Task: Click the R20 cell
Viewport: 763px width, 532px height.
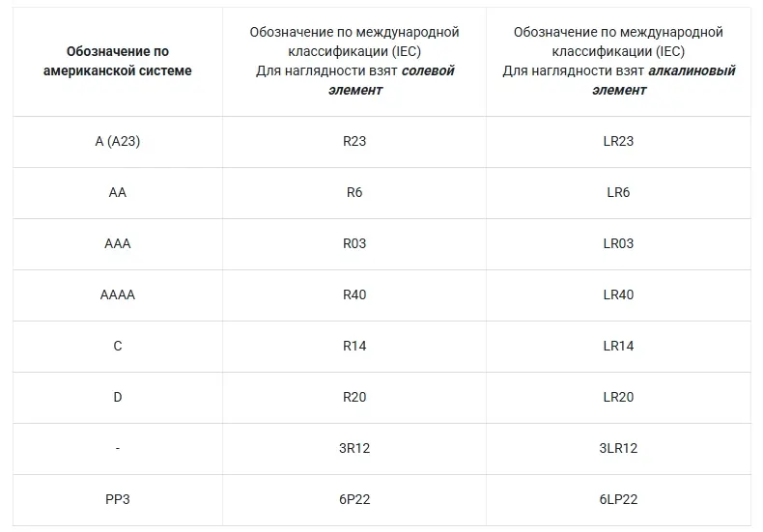Action: tap(354, 397)
